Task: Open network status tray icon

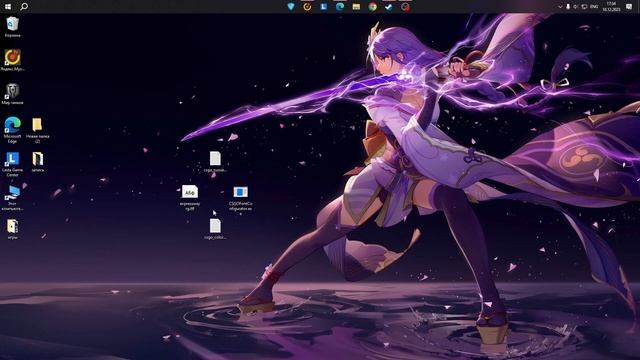Action: coord(584,7)
